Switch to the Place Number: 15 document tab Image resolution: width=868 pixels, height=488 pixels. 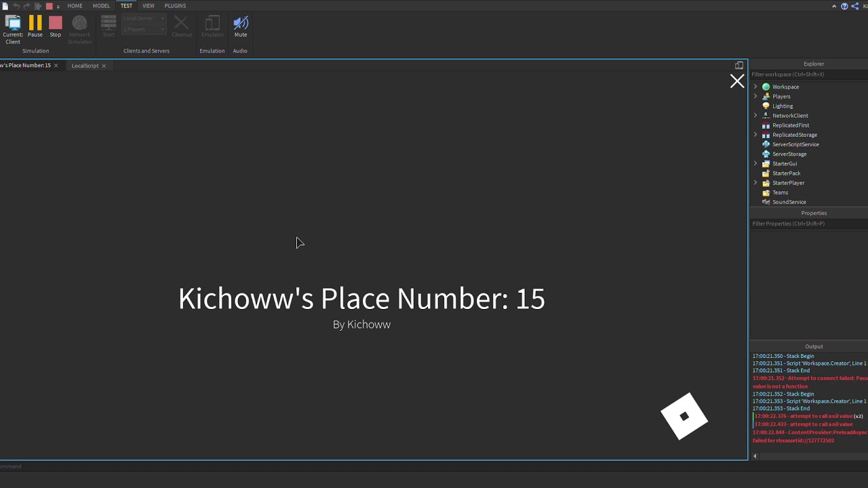25,65
